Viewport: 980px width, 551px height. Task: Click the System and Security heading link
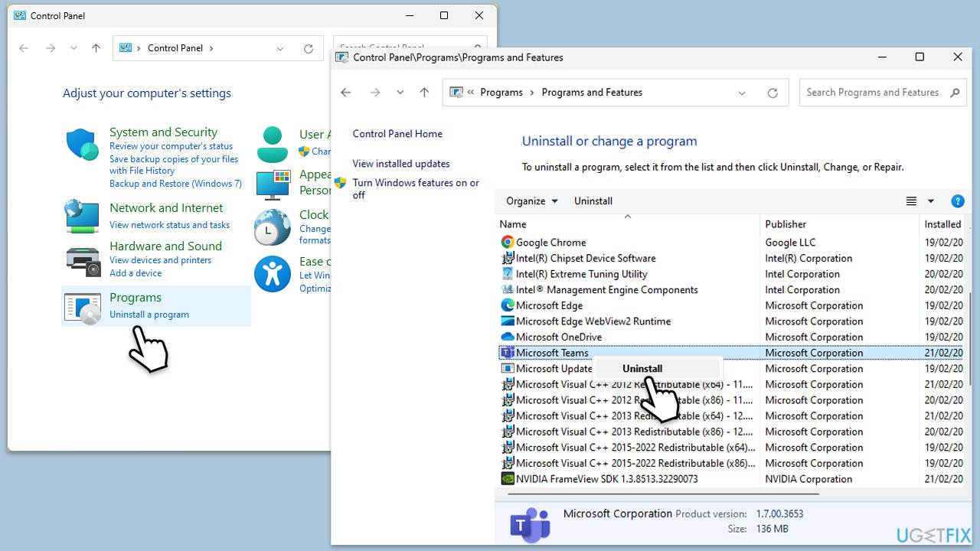click(163, 132)
